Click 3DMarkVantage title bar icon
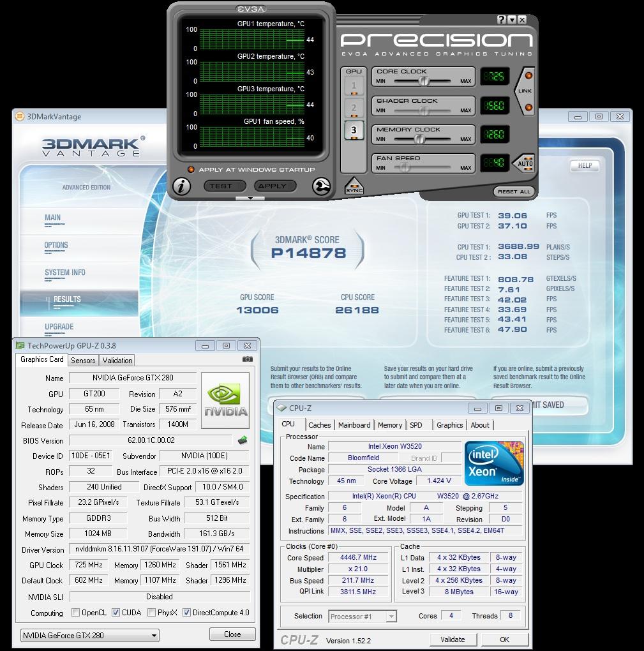644x651 pixels. pyautogui.click(x=20, y=117)
